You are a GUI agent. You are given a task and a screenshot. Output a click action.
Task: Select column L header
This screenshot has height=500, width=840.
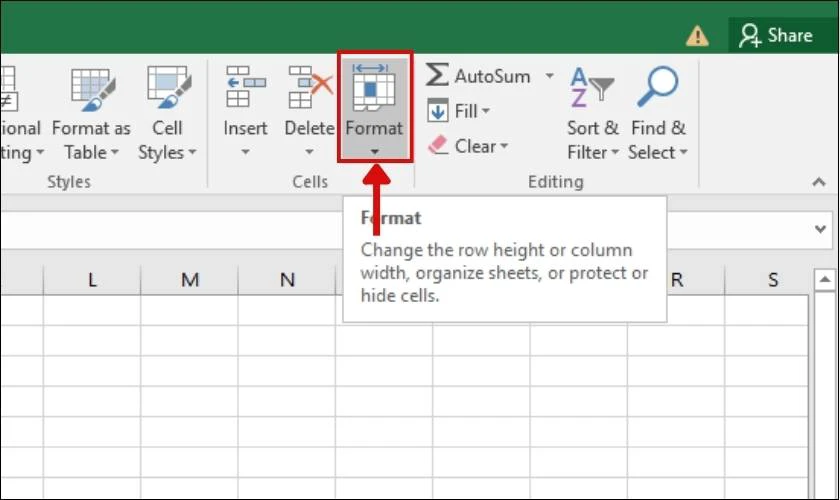[x=92, y=280]
